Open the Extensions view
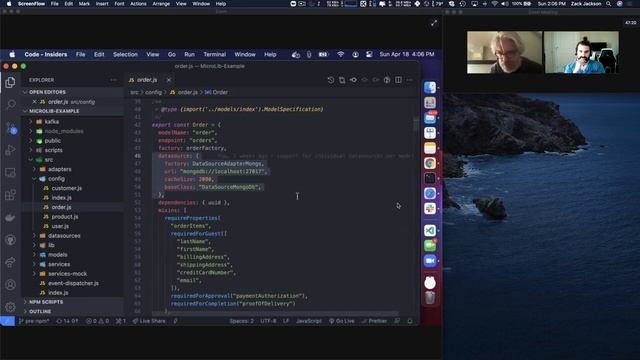The image size is (640, 360). 10,195
